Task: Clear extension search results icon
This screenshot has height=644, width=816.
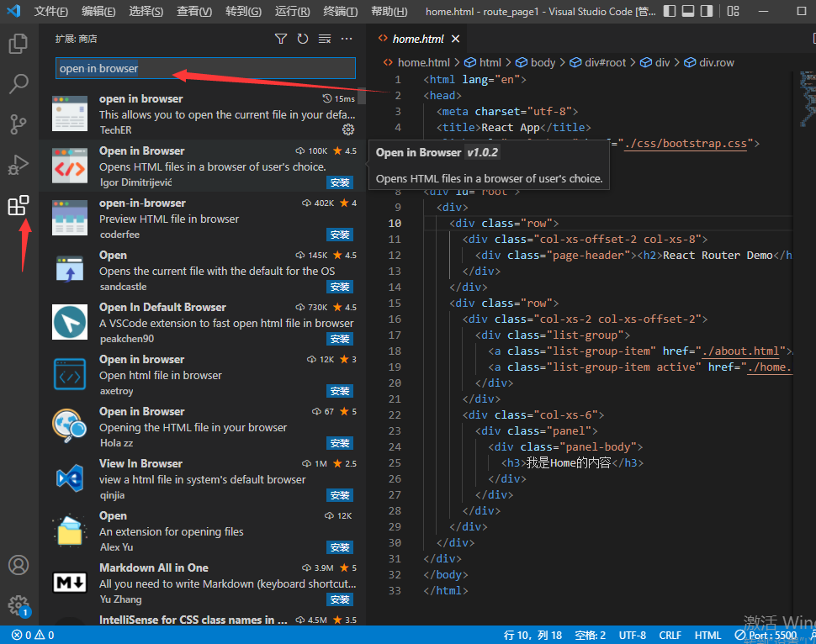Action: (325, 39)
